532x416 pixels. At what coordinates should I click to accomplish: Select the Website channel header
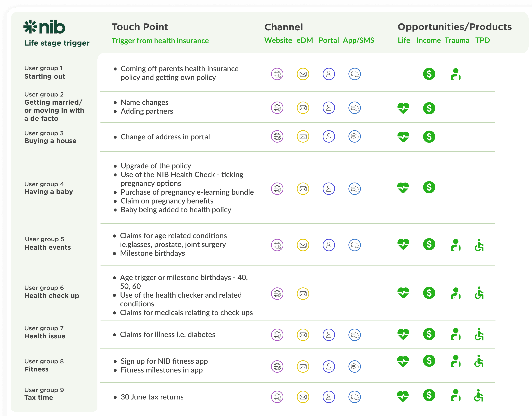[278, 40]
